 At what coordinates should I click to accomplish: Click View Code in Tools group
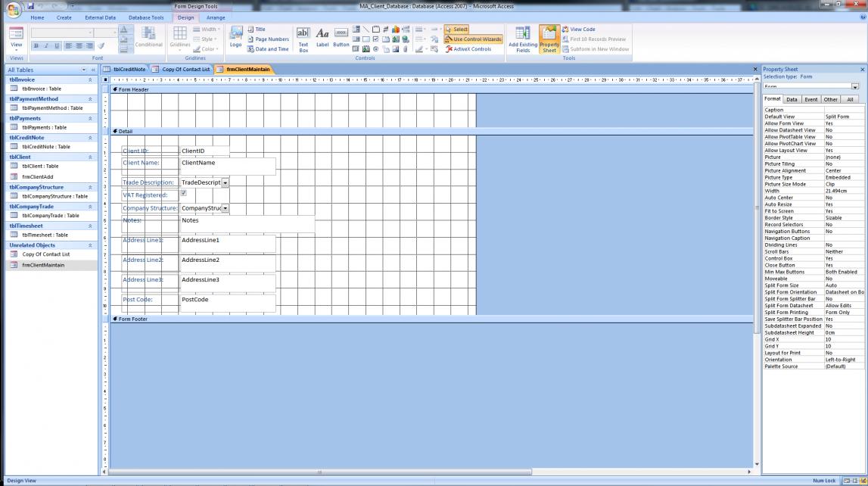578,30
